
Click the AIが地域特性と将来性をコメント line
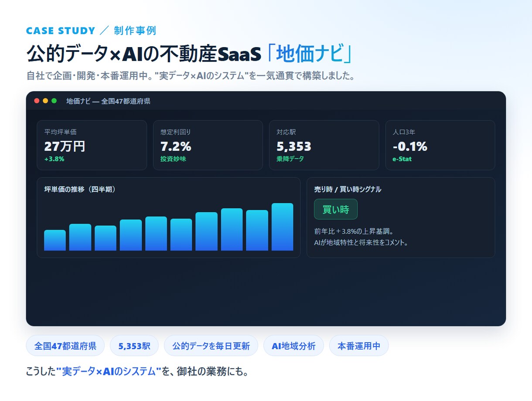(361, 242)
